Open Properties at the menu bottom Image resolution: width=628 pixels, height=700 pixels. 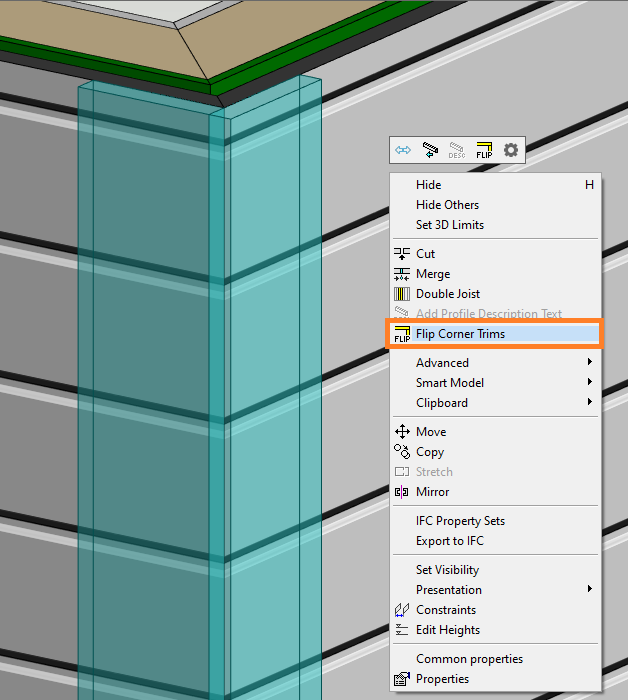click(442, 679)
